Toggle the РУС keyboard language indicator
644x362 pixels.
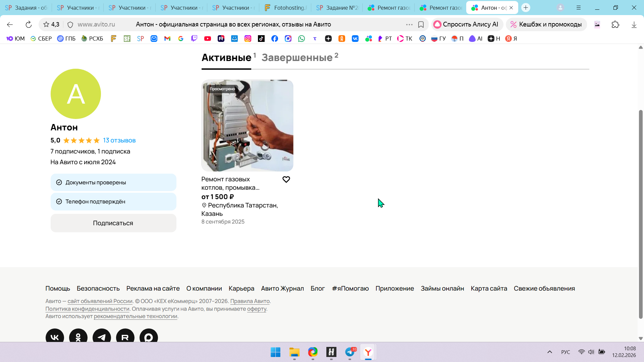566,352
